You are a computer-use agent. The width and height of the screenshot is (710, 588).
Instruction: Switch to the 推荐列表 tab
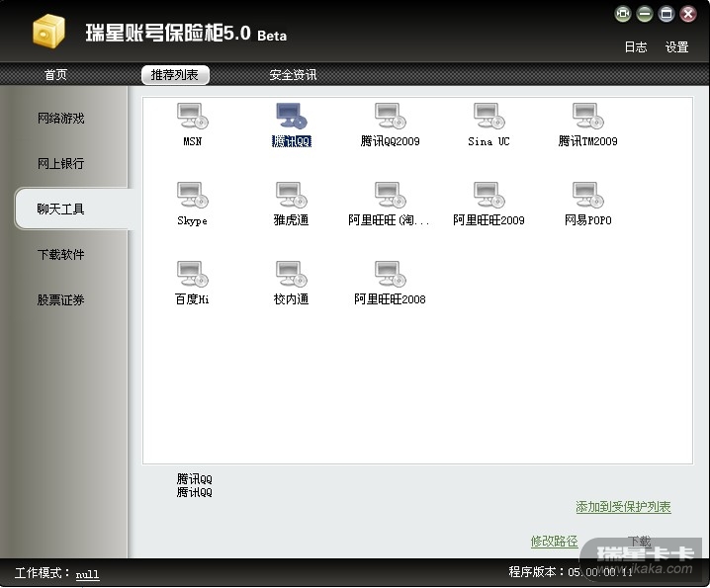click(x=175, y=75)
